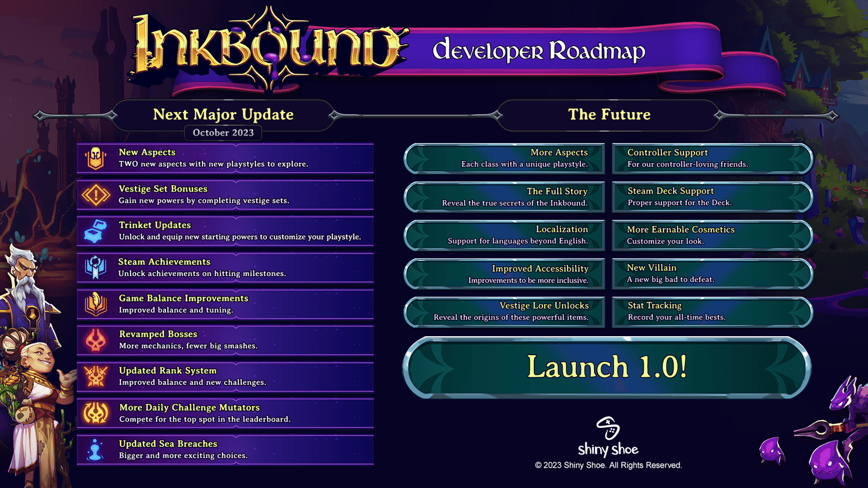Click the Stat Tracking card
The image size is (868, 488).
pyautogui.click(x=712, y=312)
